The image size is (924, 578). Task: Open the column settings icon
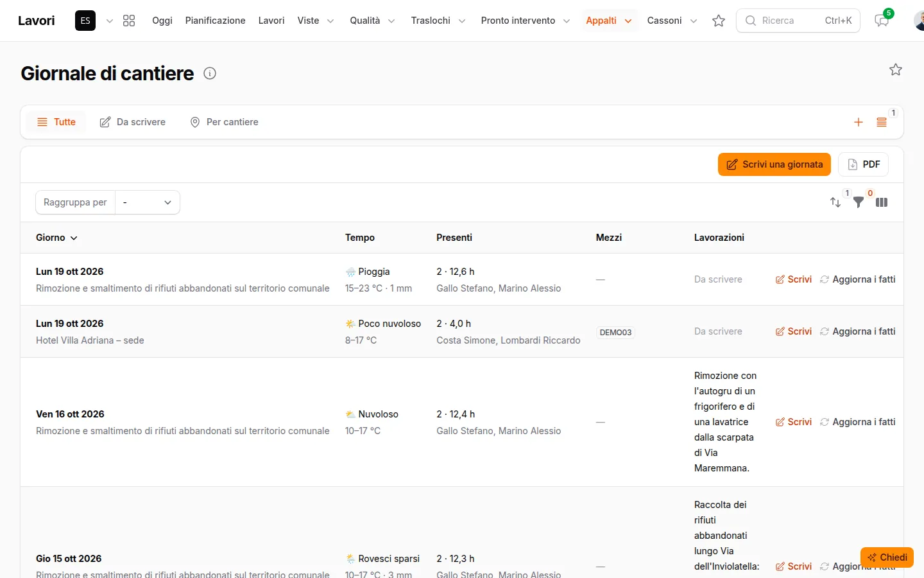pyautogui.click(x=882, y=202)
